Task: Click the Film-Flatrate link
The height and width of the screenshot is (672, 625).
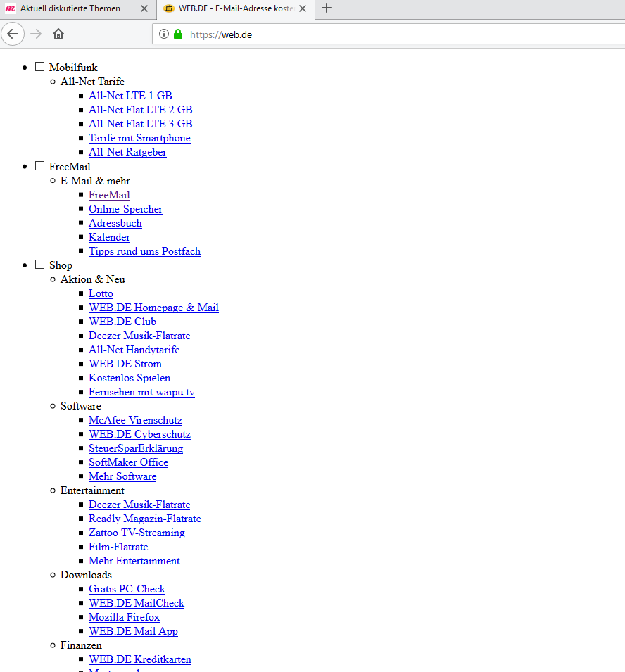Action: pyautogui.click(x=118, y=547)
